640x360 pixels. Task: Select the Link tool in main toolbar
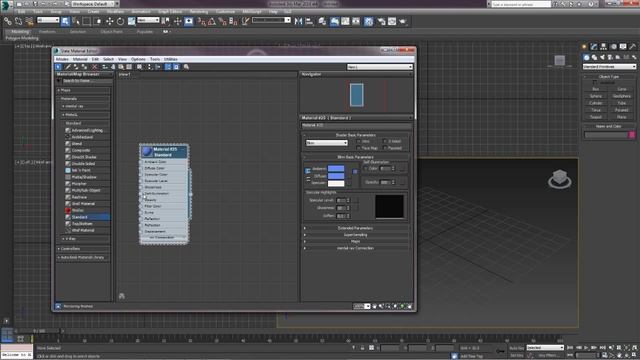(8, 21)
